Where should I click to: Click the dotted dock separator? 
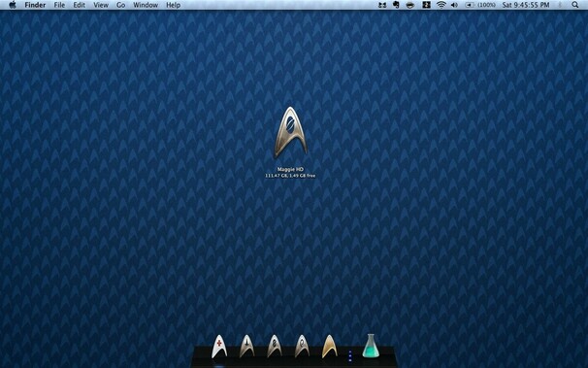point(350,356)
